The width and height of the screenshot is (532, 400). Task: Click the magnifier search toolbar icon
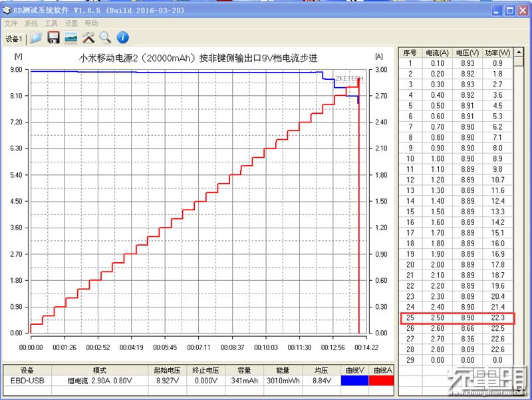106,38
